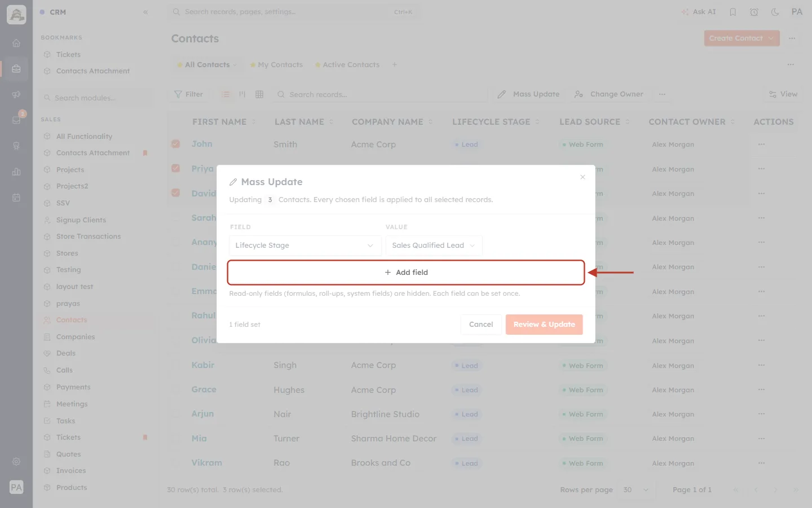Sort by the First Name column arrows

pyautogui.click(x=254, y=122)
